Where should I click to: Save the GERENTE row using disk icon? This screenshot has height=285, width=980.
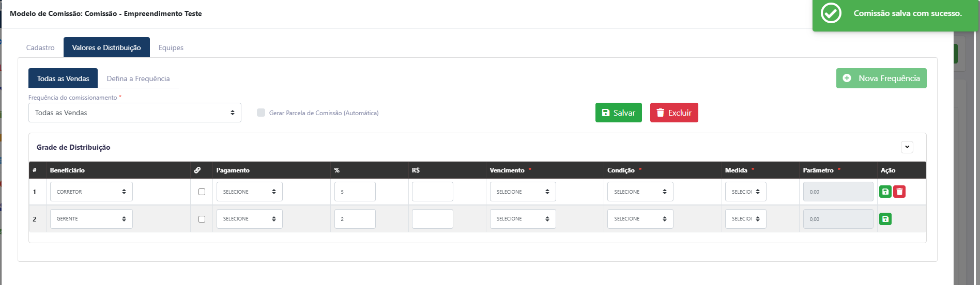click(885, 219)
